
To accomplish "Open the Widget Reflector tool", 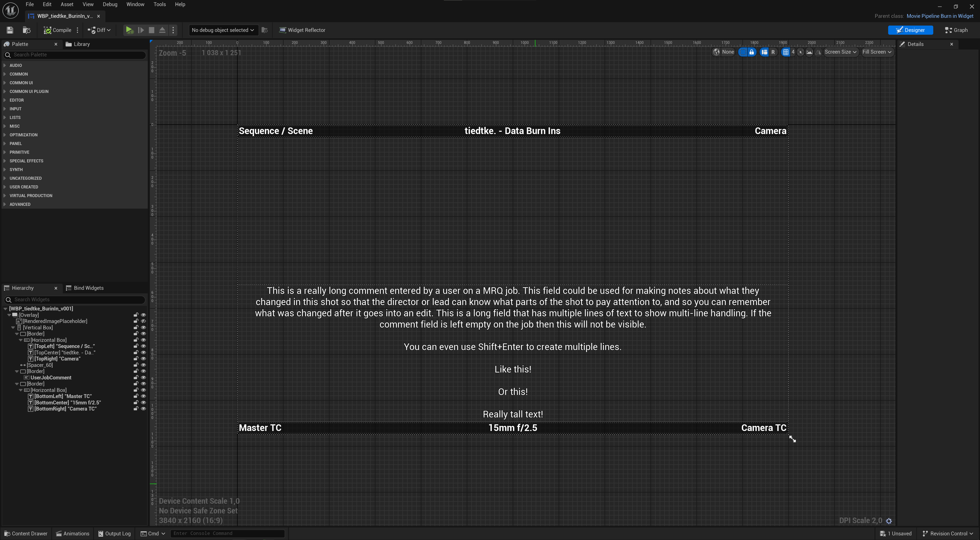I will [x=302, y=30].
